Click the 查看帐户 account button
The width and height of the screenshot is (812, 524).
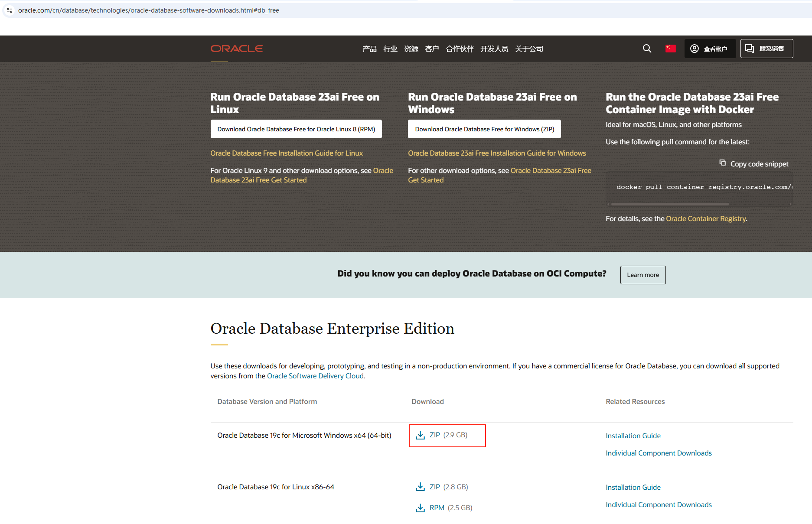coord(710,49)
